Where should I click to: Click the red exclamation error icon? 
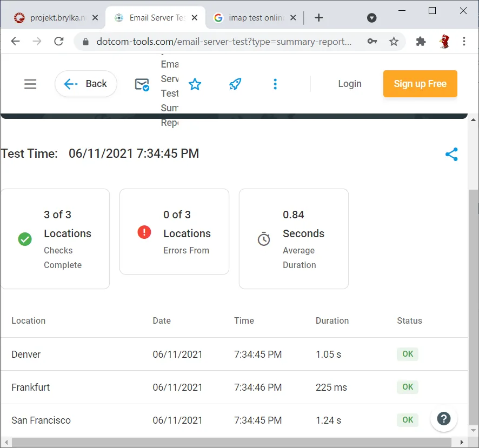(x=144, y=232)
